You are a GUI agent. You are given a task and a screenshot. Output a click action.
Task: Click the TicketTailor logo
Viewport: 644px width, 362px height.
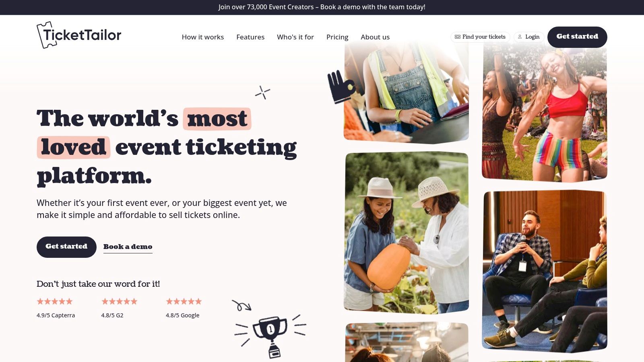[79, 35]
